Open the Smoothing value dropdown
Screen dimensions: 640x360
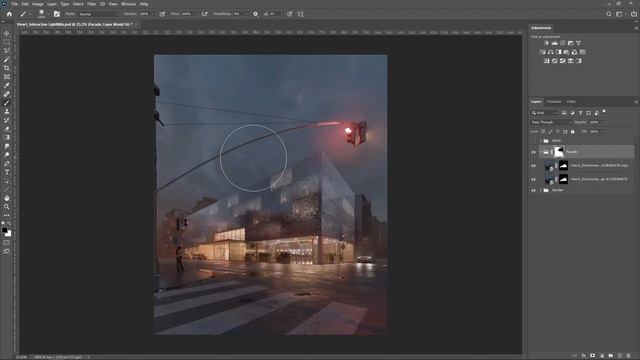(246, 14)
